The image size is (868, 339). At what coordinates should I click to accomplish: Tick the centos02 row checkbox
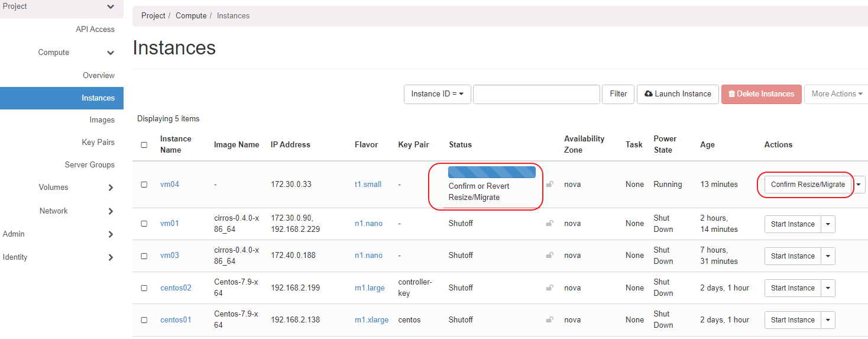coord(144,288)
